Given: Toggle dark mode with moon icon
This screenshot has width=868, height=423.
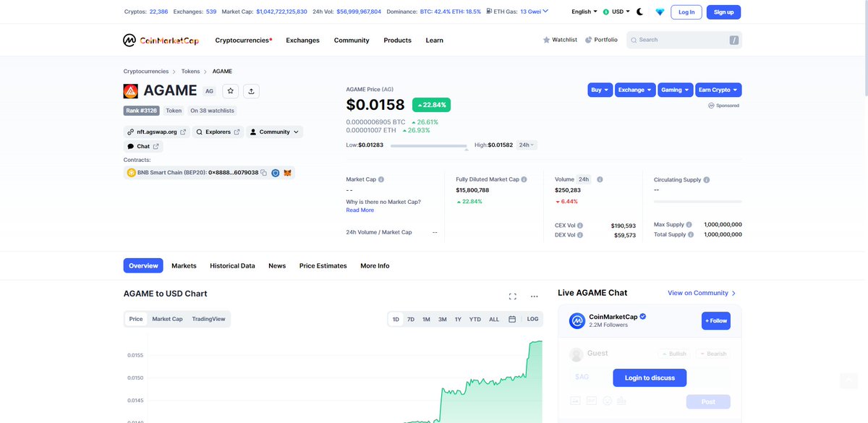Looking at the screenshot, I should [640, 12].
